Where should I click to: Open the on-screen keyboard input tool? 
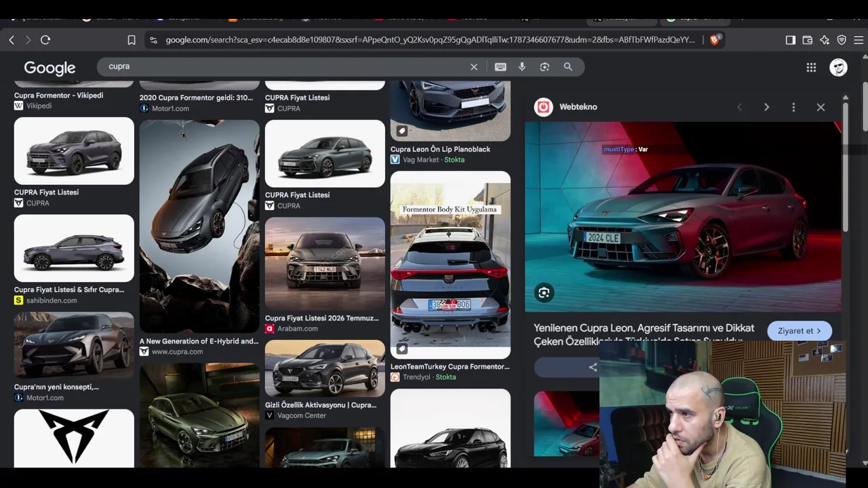point(500,66)
